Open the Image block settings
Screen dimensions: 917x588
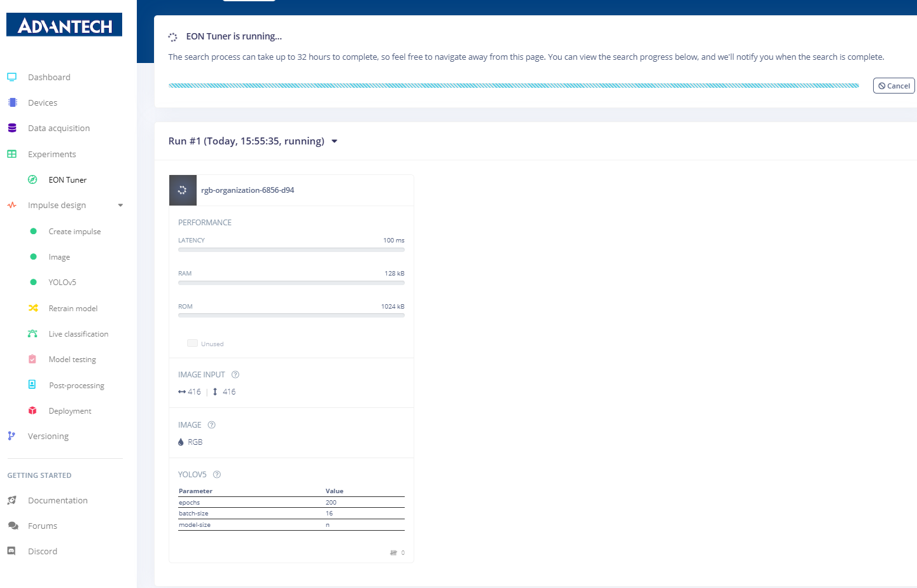(x=59, y=256)
